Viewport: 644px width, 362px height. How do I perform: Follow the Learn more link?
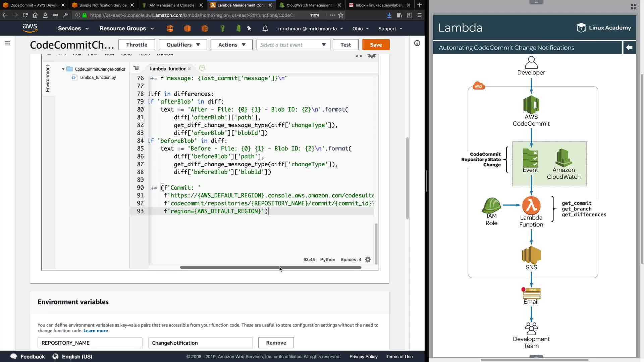tap(96, 330)
